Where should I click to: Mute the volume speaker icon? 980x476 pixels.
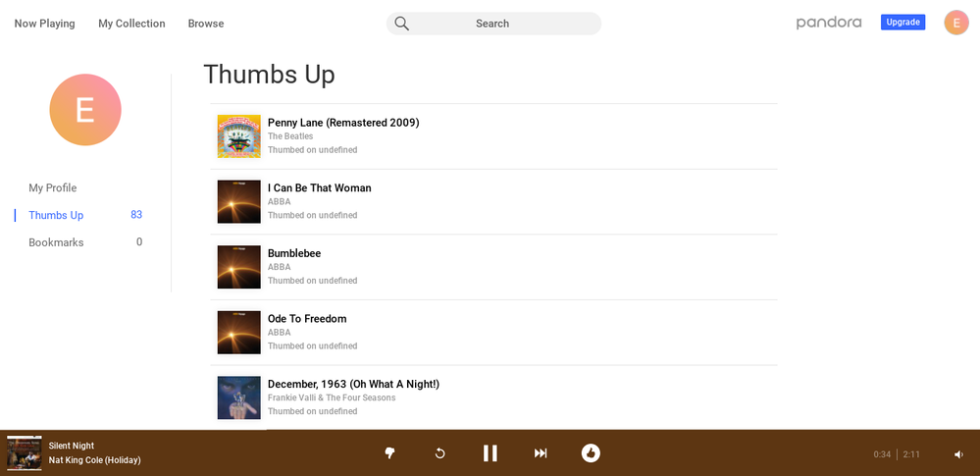[x=958, y=454]
